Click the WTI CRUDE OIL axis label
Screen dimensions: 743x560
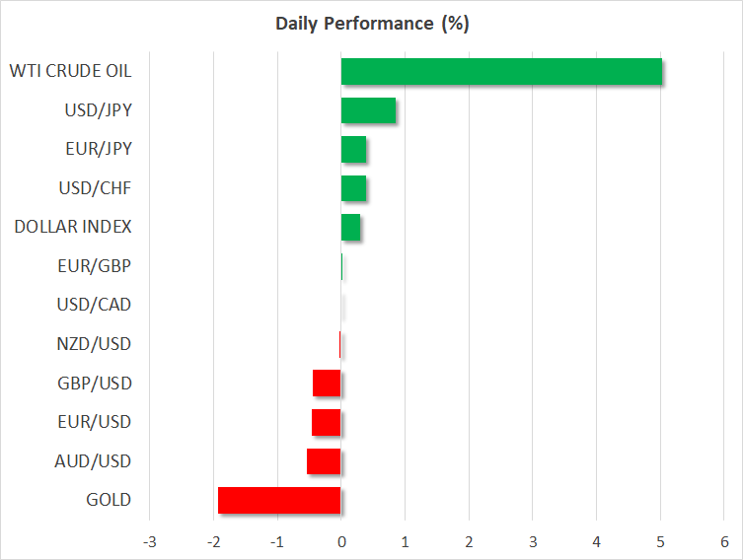click(70, 71)
